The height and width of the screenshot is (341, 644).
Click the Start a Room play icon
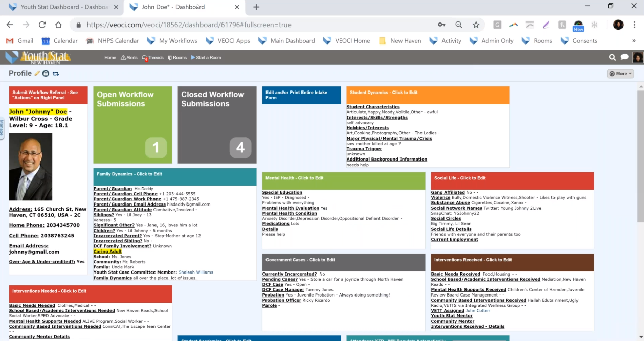[193, 58]
